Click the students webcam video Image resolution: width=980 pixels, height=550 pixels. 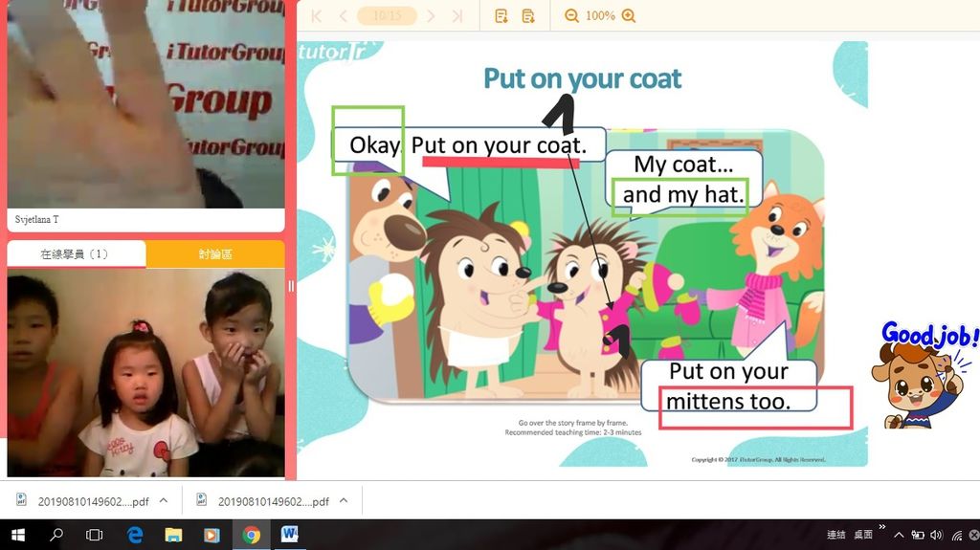pyautogui.click(x=145, y=372)
